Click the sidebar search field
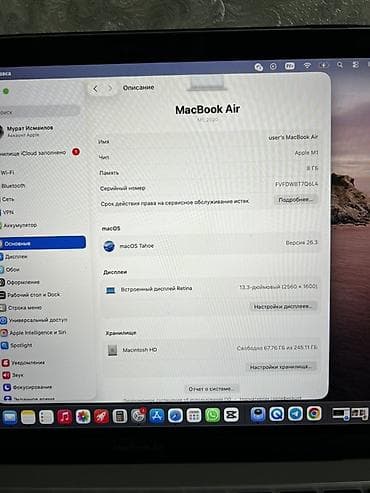The width and height of the screenshot is (370, 493). tap(39, 112)
